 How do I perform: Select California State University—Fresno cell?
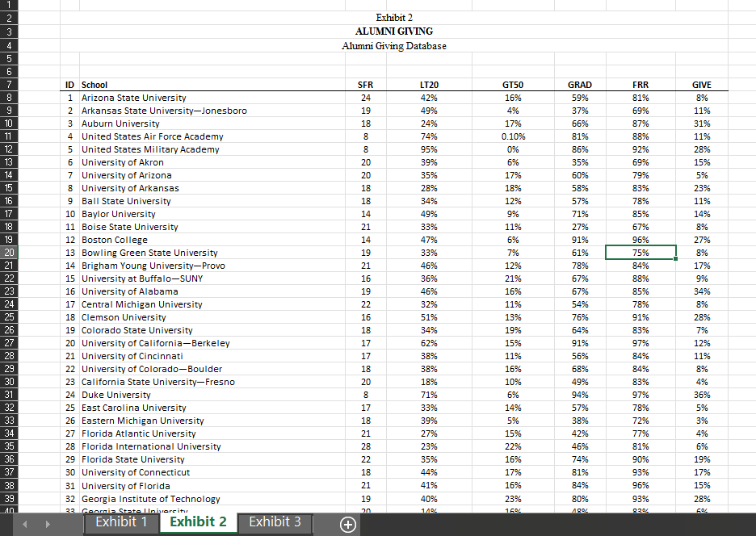tap(212, 382)
